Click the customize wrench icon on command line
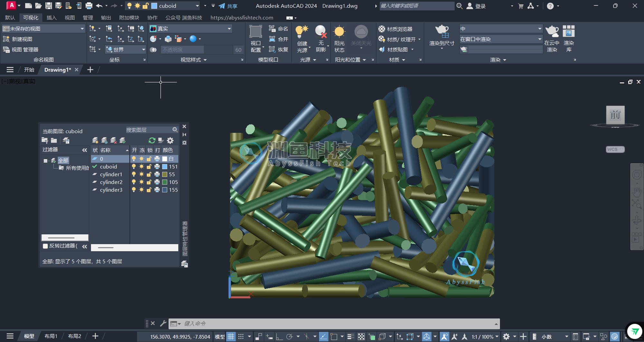Viewport: 644px width, 342px height. pos(163,323)
